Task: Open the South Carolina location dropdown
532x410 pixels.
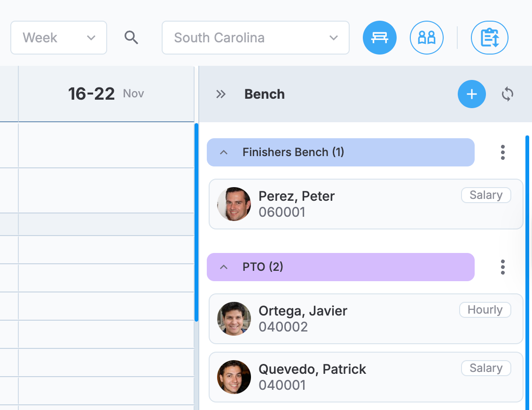Action: [x=256, y=38]
